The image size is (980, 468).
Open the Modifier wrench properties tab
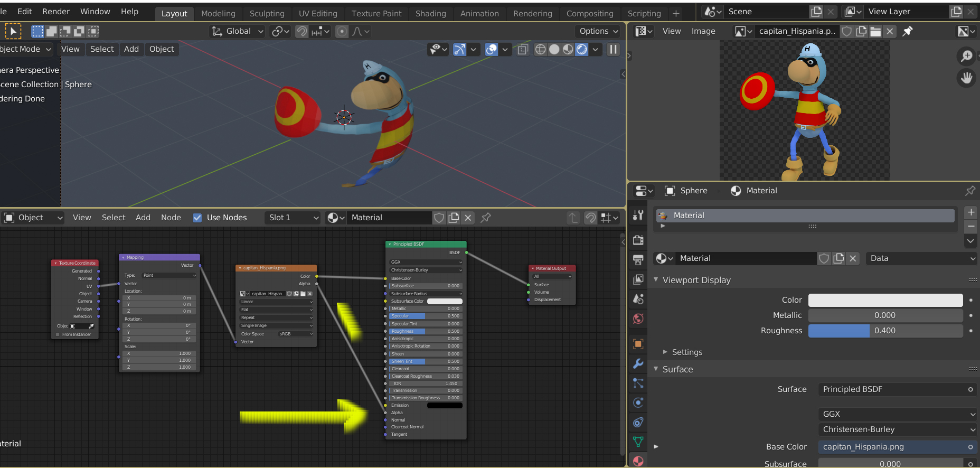click(638, 363)
